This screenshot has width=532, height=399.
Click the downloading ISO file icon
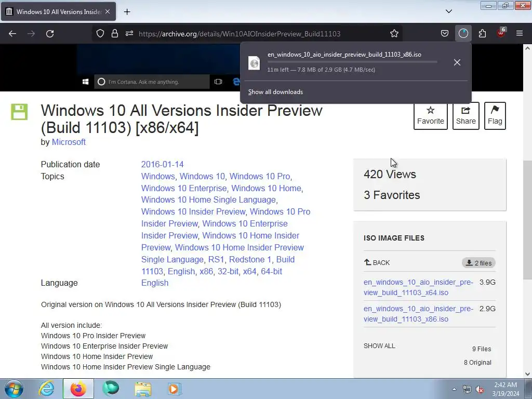[x=254, y=63]
